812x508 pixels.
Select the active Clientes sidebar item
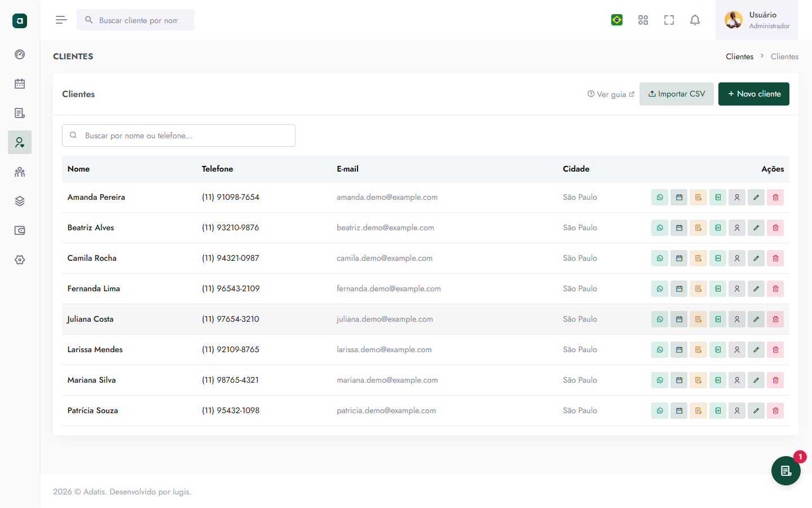(x=20, y=142)
